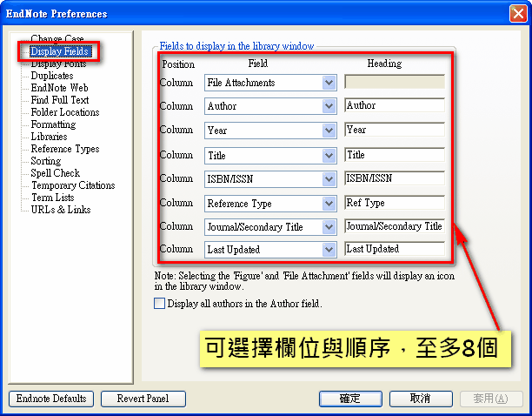532x416 pixels.
Task: Open Reference Types preferences
Action: pos(65,149)
